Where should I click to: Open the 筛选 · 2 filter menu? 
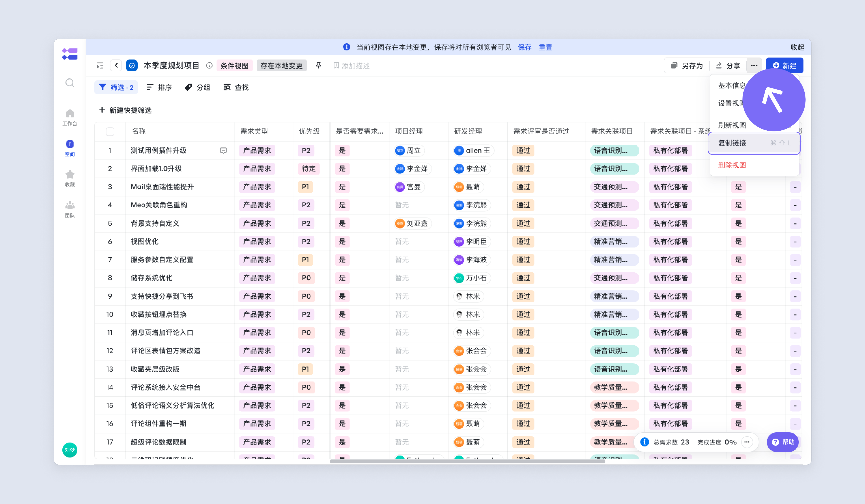coord(116,87)
